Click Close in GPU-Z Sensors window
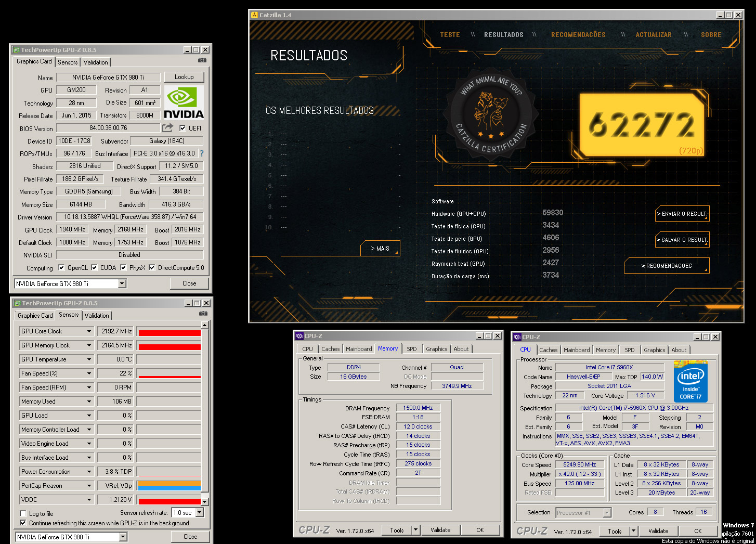The height and width of the screenshot is (544, 756). pos(190,537)
